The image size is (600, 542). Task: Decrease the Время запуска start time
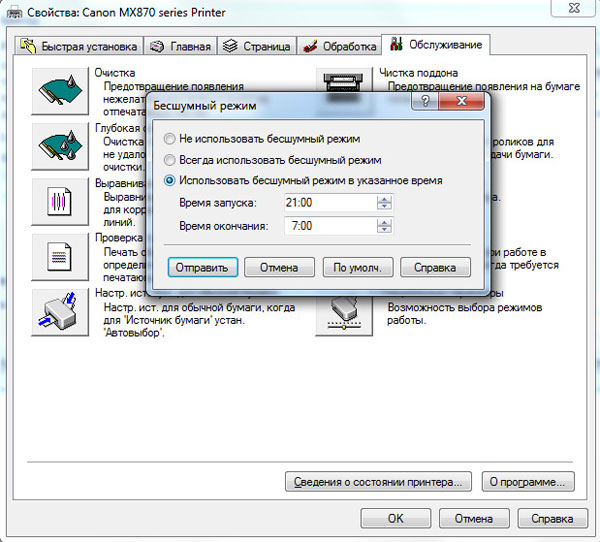click(384, 206)
